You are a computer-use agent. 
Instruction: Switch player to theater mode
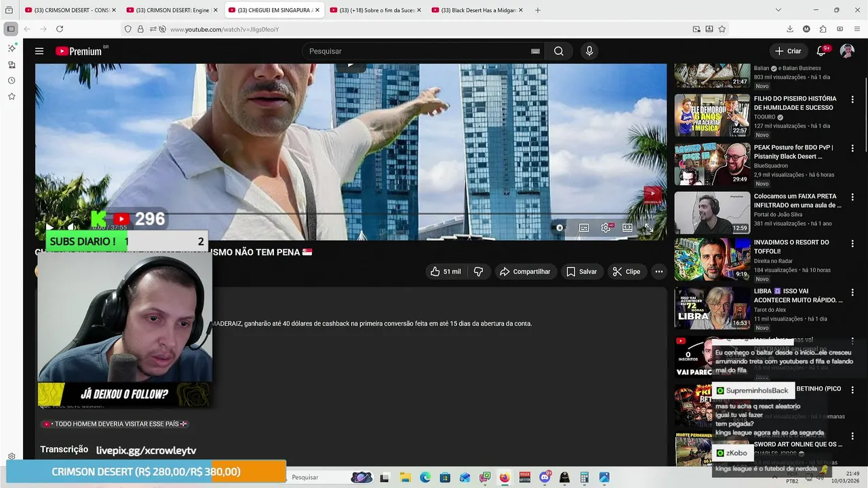[627, 228]
